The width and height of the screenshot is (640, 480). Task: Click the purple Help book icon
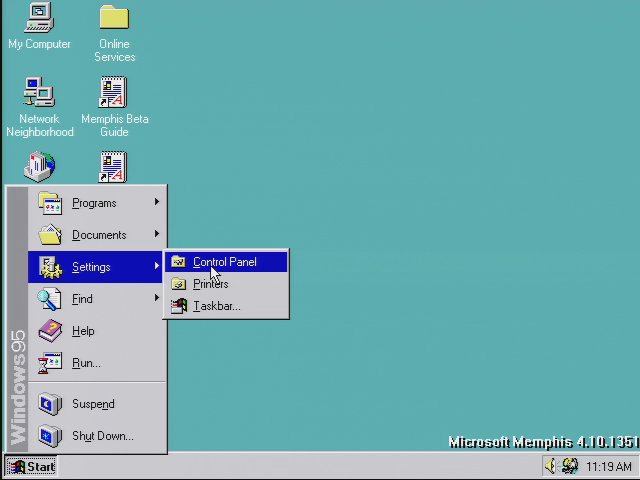(50, 331)
